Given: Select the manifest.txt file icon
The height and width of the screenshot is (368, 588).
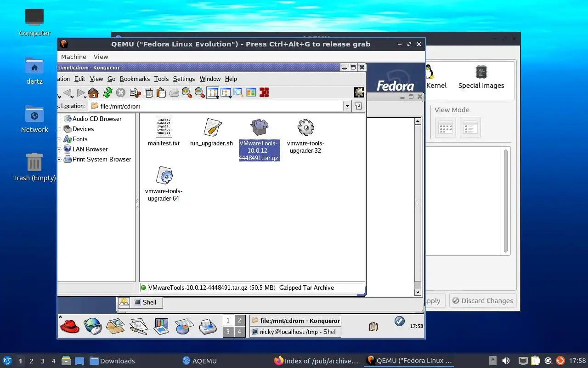Looking at the screenshot, I should pos(164,127).
